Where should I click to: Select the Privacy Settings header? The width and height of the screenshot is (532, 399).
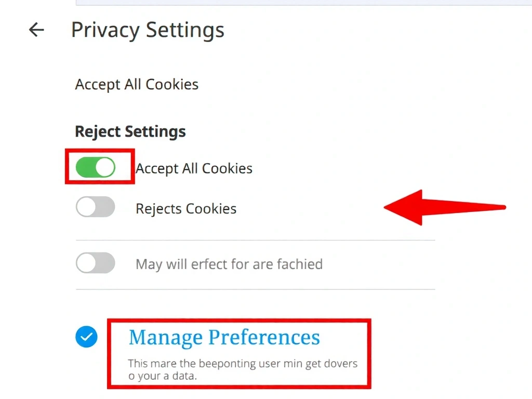[148, 30]
